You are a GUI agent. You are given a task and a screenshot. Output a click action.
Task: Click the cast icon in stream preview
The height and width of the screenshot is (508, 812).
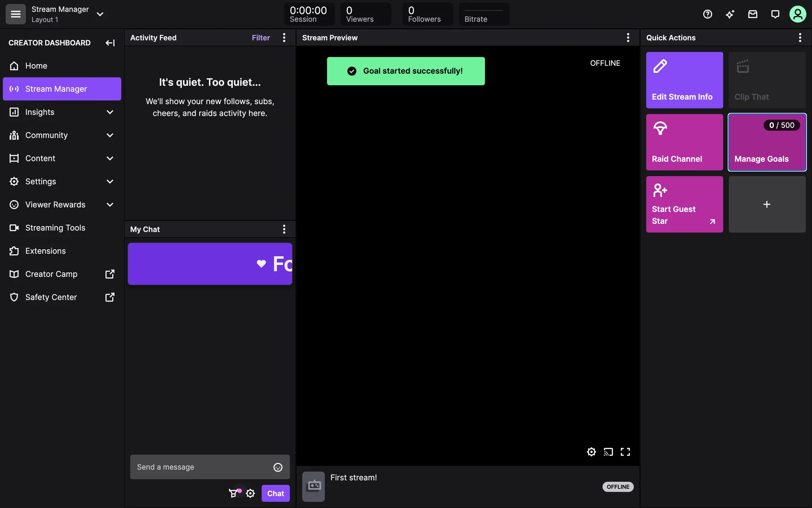coord(608,452)
